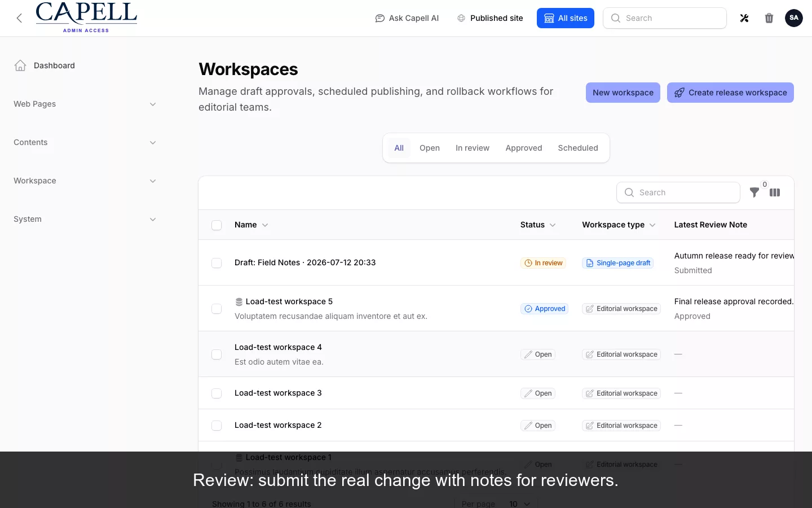Image resolution: width=812 pixels, height=508 pixels.
Task: Select the All tab
Action: (399, 148)
